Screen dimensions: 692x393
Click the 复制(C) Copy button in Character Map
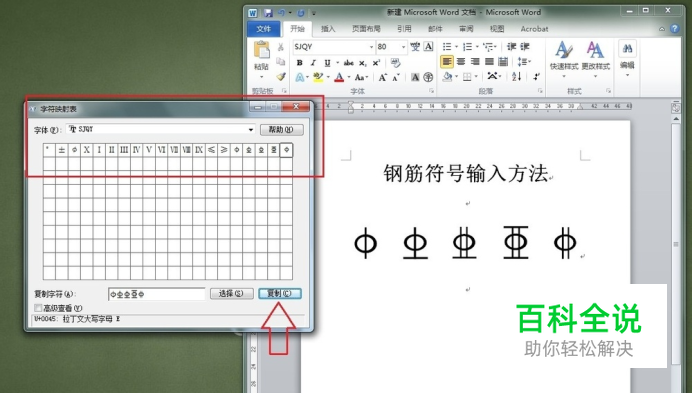pos(280,294)
